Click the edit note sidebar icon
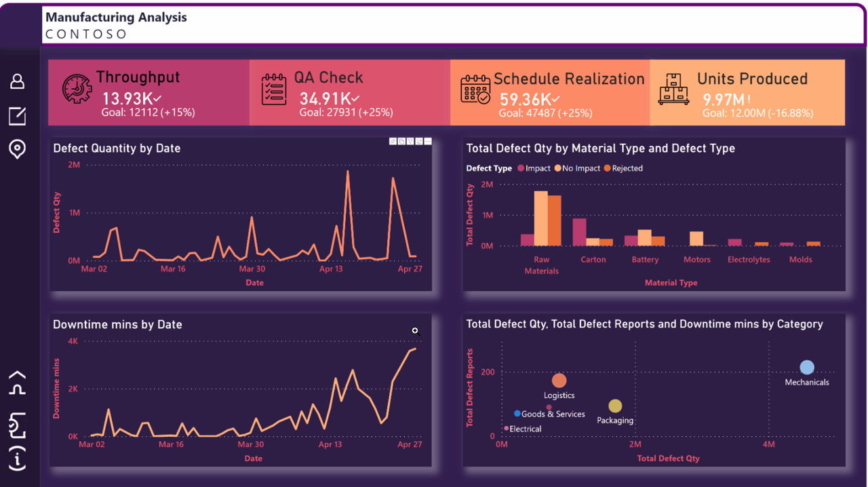The image size is (868, 487). 17,115
